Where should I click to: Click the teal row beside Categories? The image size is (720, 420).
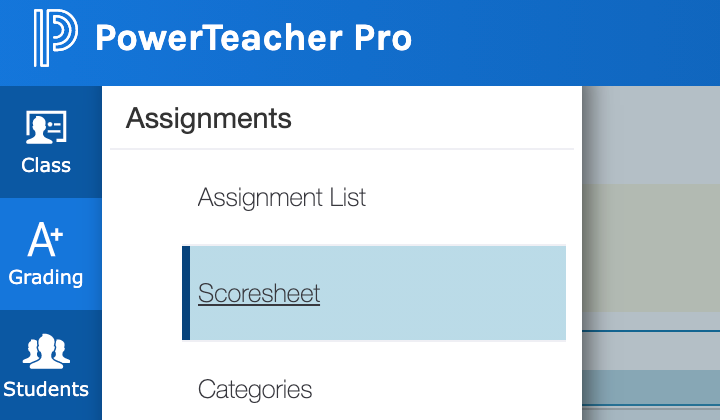click(x=651, y=388)
